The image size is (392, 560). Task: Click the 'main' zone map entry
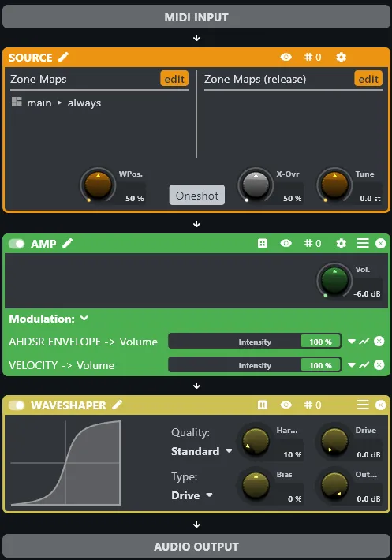(39, 103)
